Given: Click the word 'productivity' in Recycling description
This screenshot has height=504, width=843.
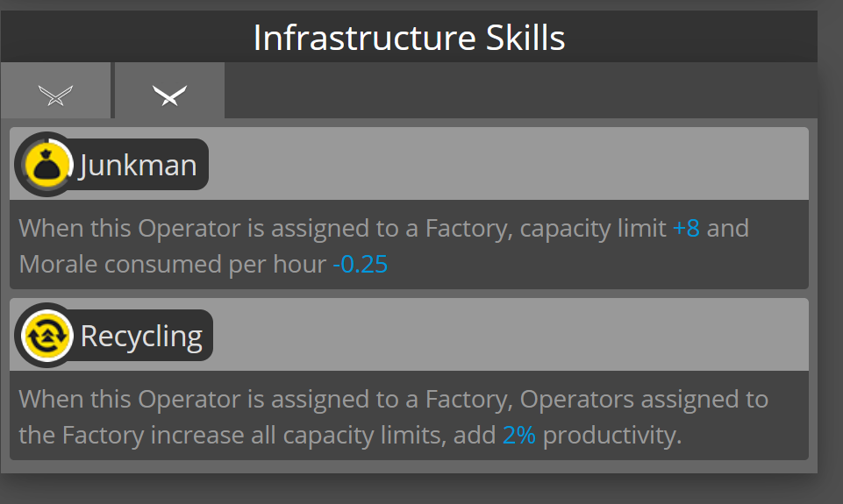Looking at the screenshot, I should [610, 435].
